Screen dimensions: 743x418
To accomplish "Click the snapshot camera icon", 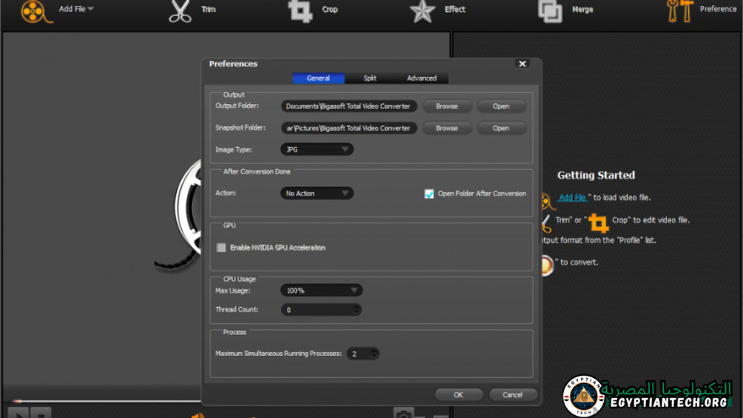I will pos(404,413).
